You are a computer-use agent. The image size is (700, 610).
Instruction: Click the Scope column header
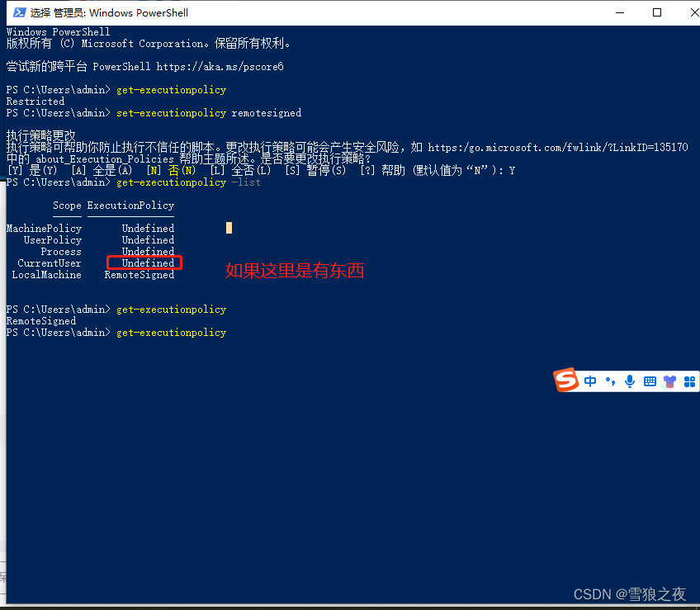[67, 206]
